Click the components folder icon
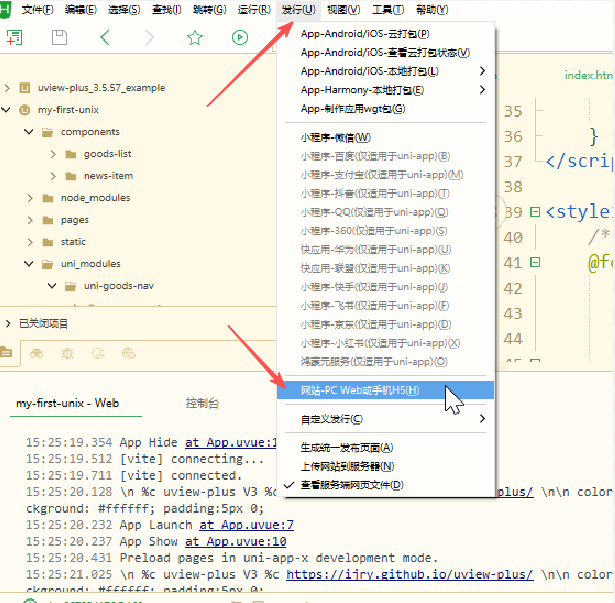Viewport: 615px width, 603px height. [47, 132]
